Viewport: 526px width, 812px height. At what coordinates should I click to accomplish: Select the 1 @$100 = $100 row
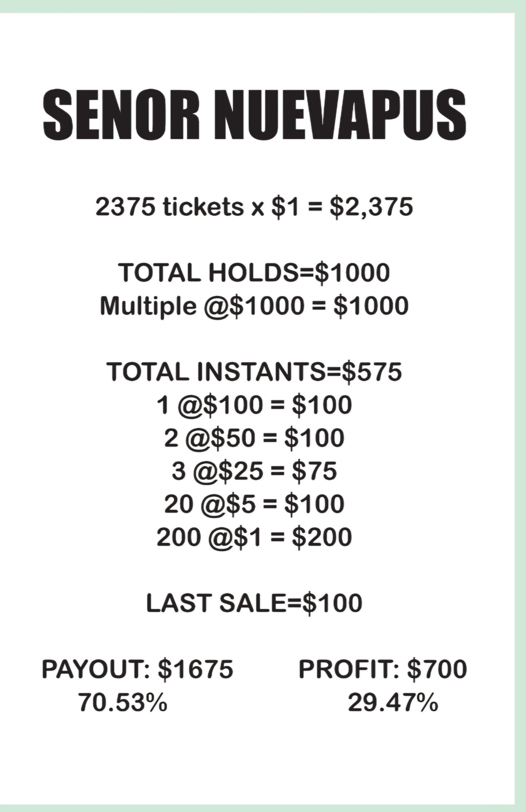254,405
